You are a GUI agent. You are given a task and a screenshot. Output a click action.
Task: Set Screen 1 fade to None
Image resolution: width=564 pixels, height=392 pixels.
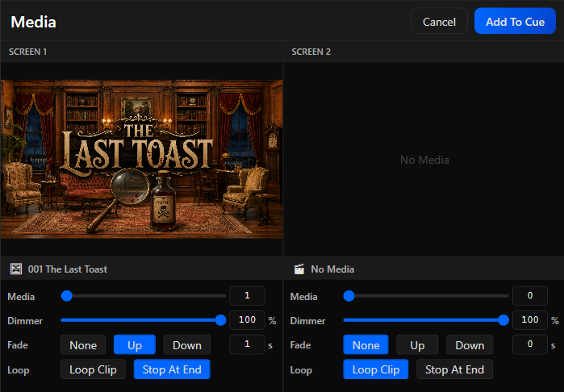(83, 345)
